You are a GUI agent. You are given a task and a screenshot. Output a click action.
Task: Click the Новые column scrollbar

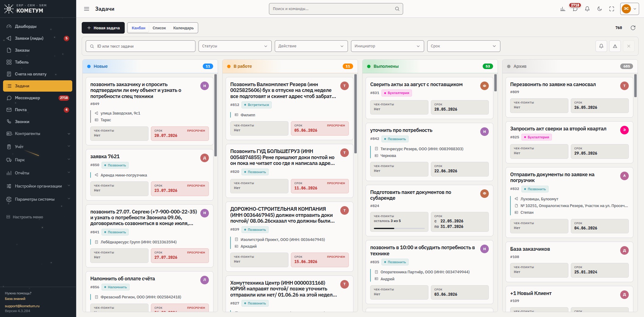[216, 115]
